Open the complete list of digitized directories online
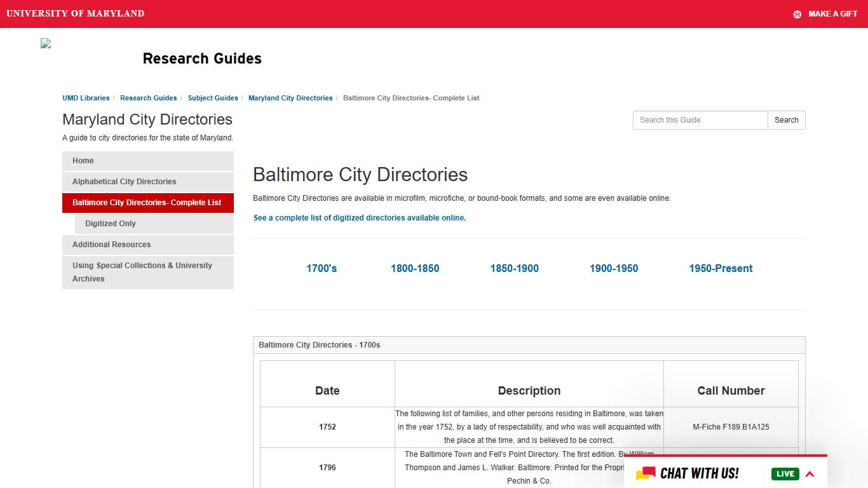Screen dimensions: 868x488 359,217
